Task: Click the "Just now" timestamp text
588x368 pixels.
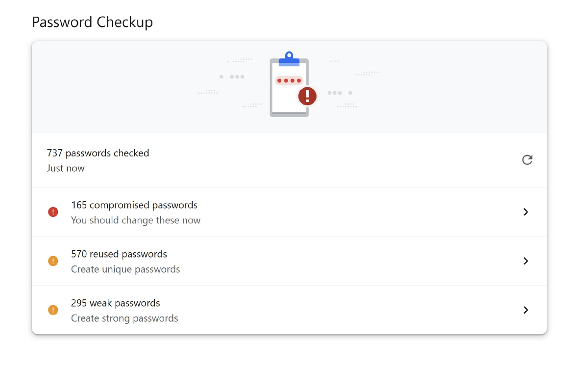Action: tap(66, 168)
